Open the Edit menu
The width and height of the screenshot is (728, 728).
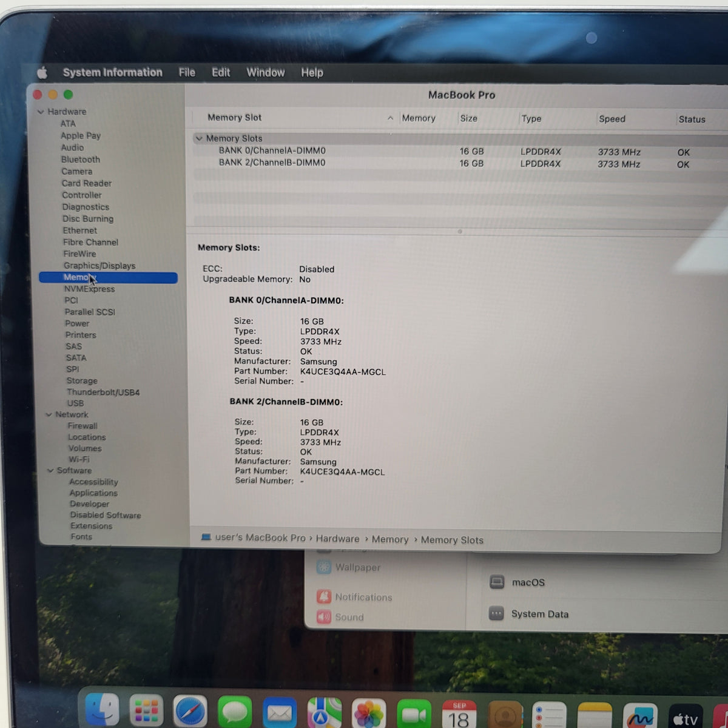[221, 72]
